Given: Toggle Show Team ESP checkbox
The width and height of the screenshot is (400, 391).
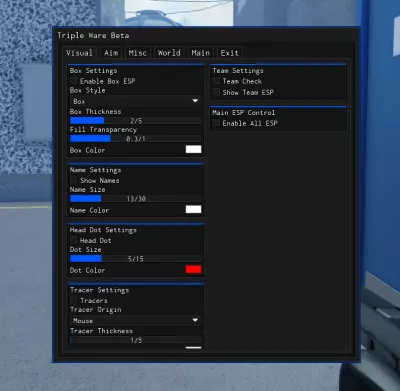Looking at the screenshot, I should pyautogui.click(x=216, y=92).
